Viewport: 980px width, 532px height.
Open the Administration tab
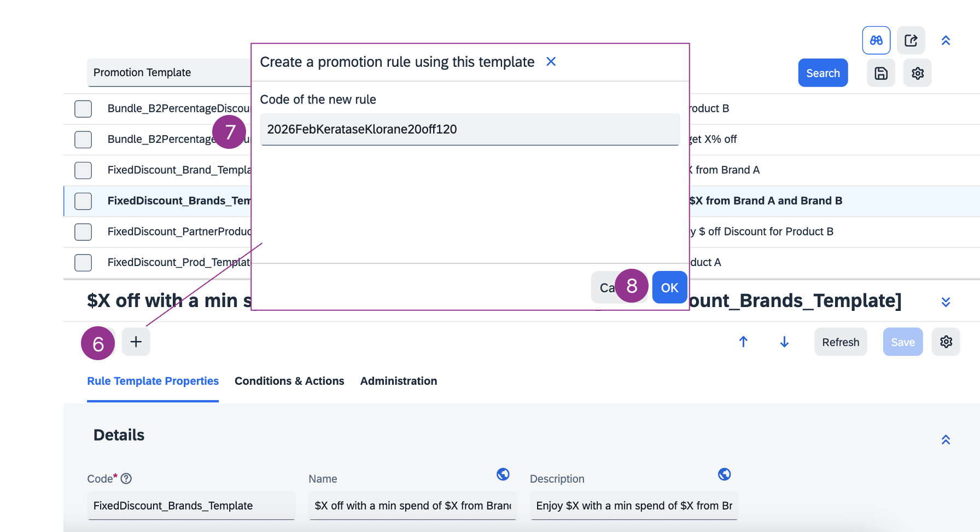point(398,381)
